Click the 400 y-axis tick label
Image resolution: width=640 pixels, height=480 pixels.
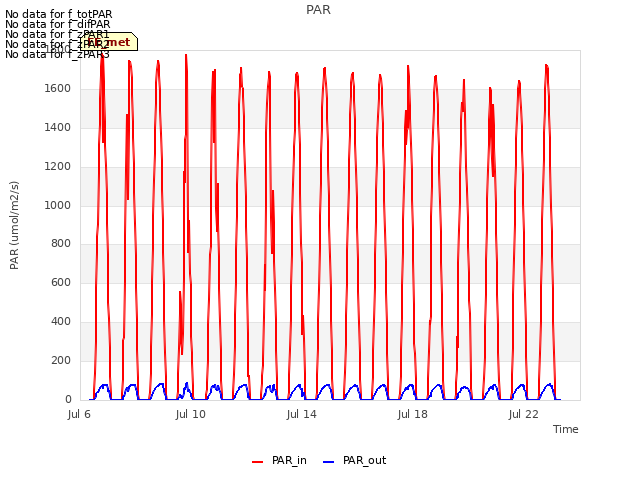click(61, 322)
